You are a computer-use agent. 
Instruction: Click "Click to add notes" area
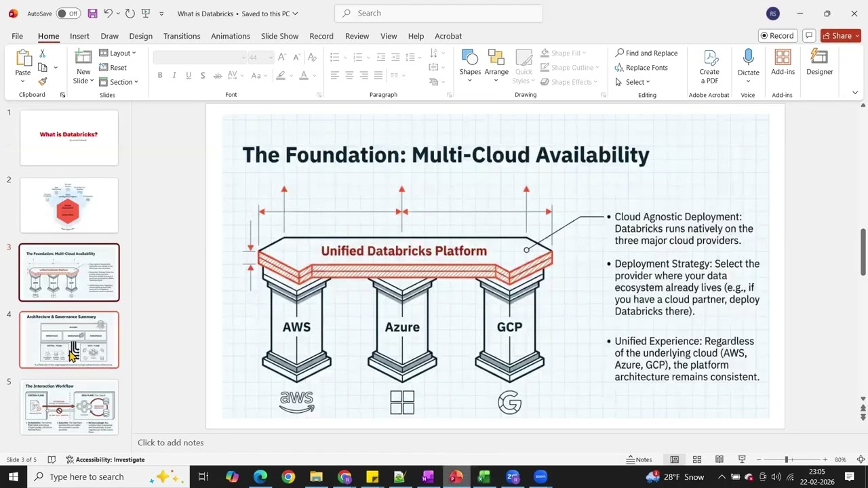(x=170, y=443)
